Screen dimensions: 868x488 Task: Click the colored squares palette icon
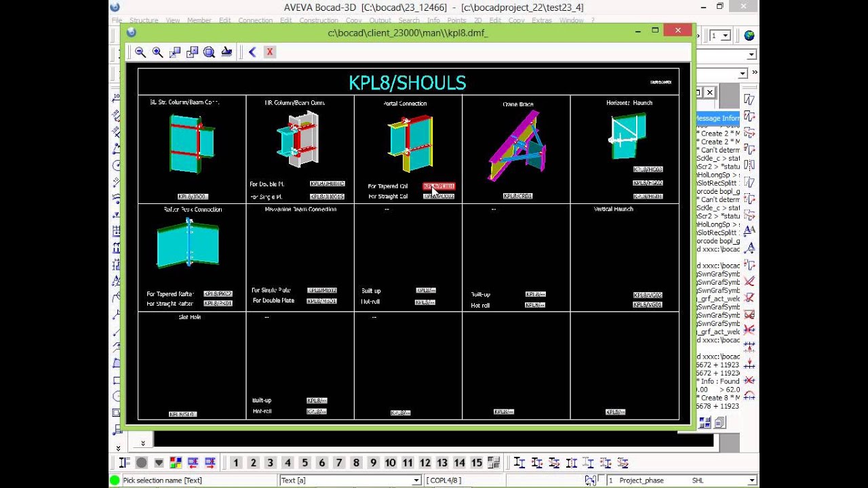[176, 463]
